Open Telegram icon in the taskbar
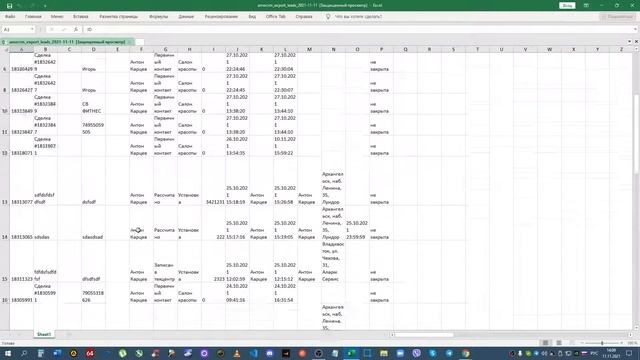Image resolution: width=640 pixels, height=360 pixels. [449, 353]
